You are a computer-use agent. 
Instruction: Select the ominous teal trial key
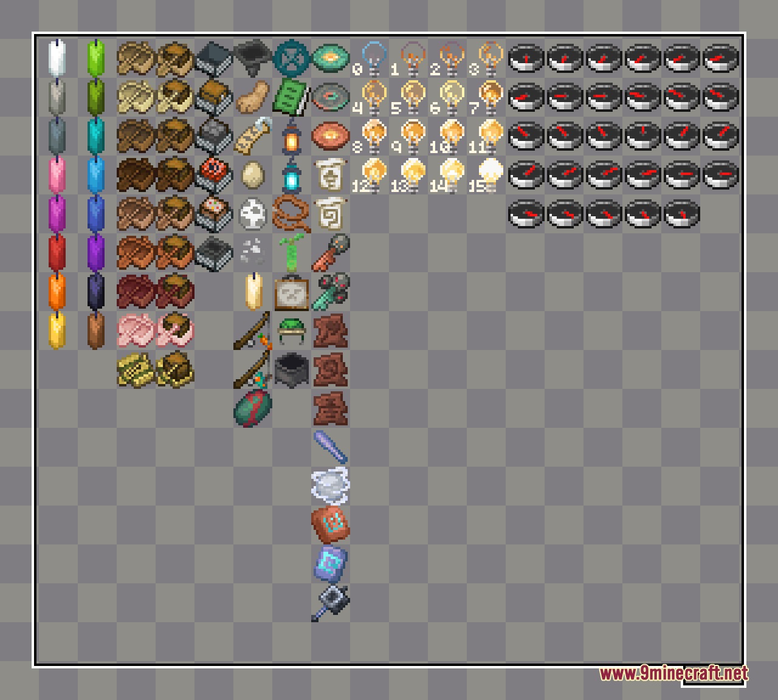coord(331,290)
